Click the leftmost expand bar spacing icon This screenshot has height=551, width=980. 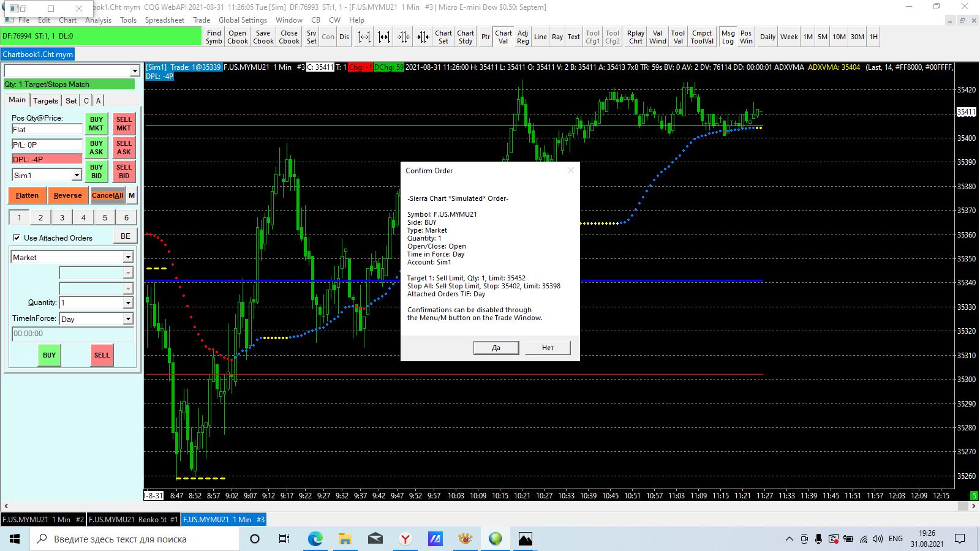pos(364,37)
